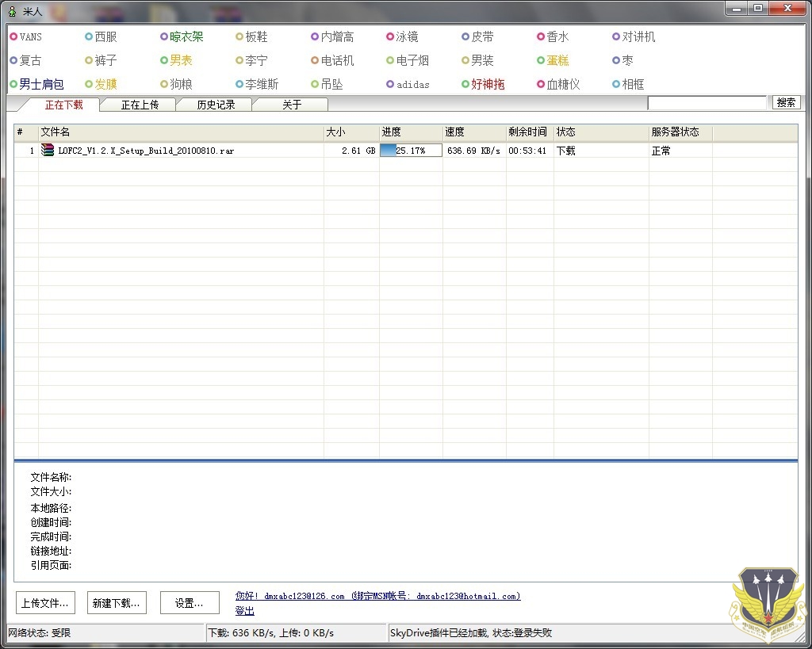Open the 李宁 keyword link
The width and height of the screenshot is (812, 649).
(256, 60)
